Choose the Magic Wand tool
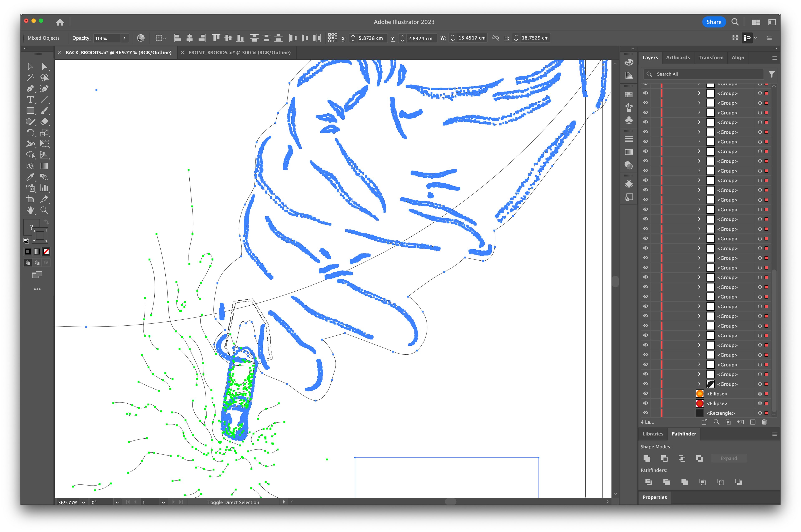The width and height of the screenshot is (801, 532). pyautogui.click(x=30, y=77)
